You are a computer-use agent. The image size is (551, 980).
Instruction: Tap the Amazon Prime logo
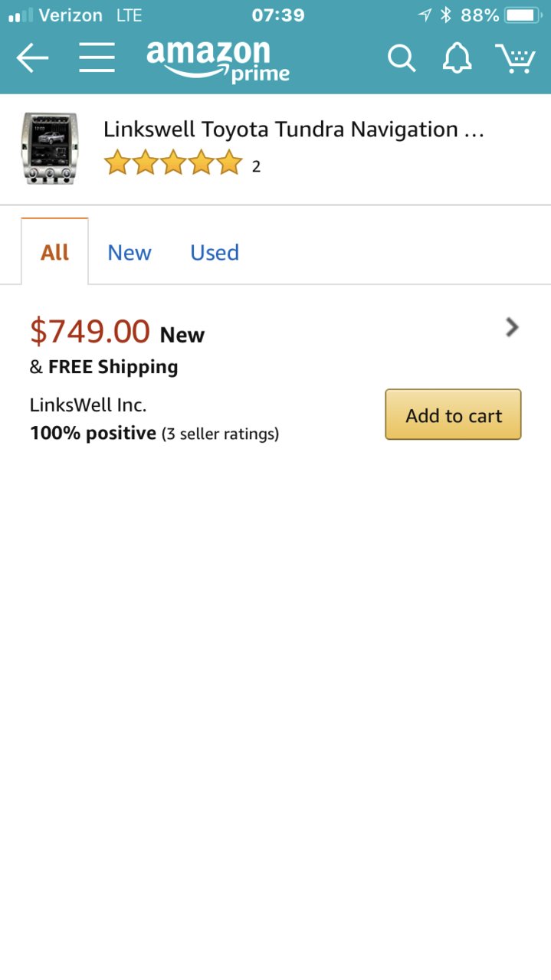pos(218,60)
